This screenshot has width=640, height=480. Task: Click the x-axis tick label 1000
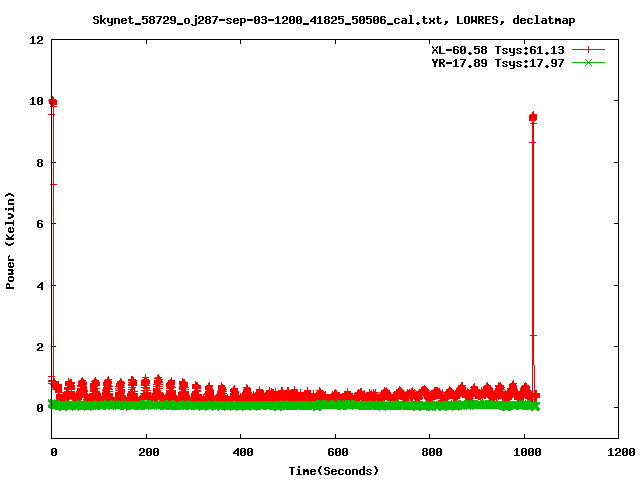click(x=523, y=453)
